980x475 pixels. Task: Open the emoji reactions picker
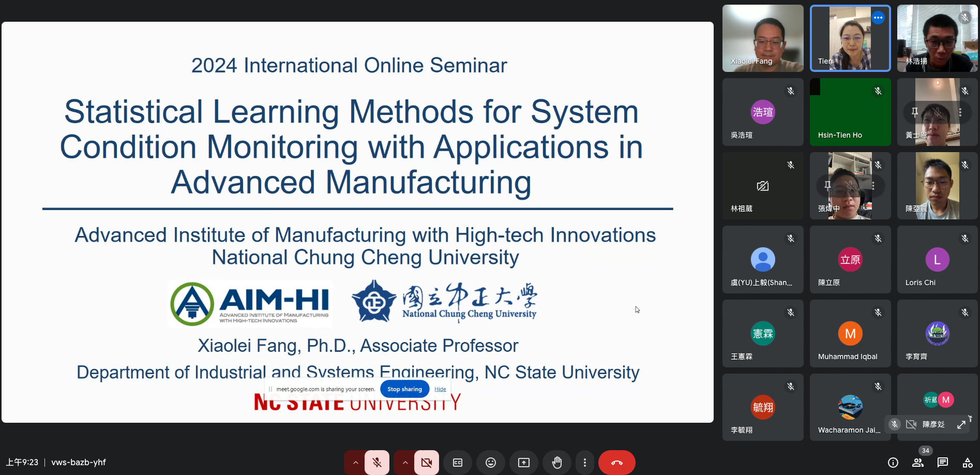click(491, 463)
